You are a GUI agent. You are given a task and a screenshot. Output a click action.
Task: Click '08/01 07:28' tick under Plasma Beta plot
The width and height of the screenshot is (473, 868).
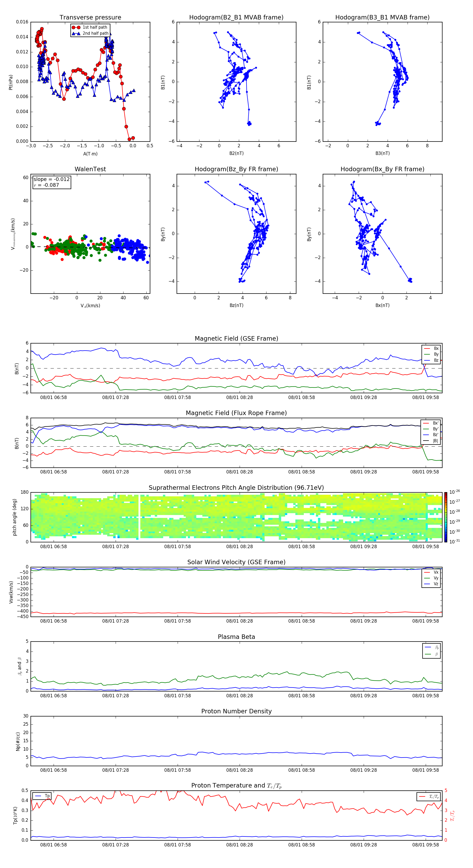click(115, 695)
